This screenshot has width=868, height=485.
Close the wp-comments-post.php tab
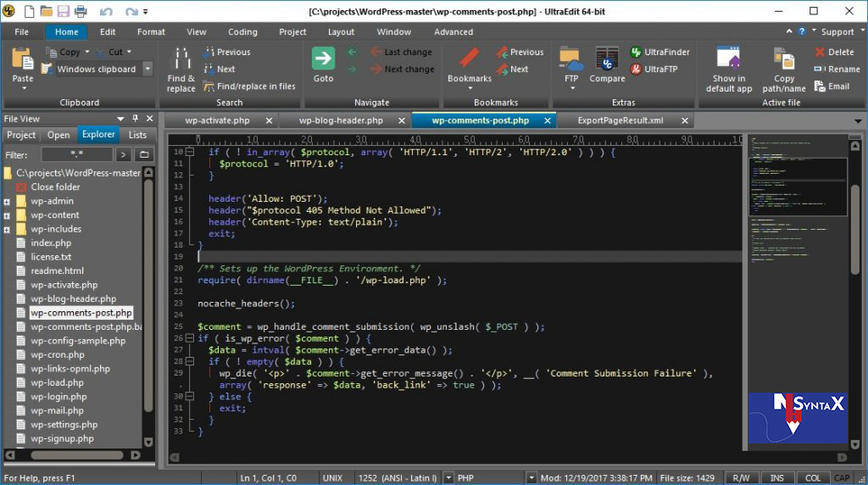pos(547,120)
